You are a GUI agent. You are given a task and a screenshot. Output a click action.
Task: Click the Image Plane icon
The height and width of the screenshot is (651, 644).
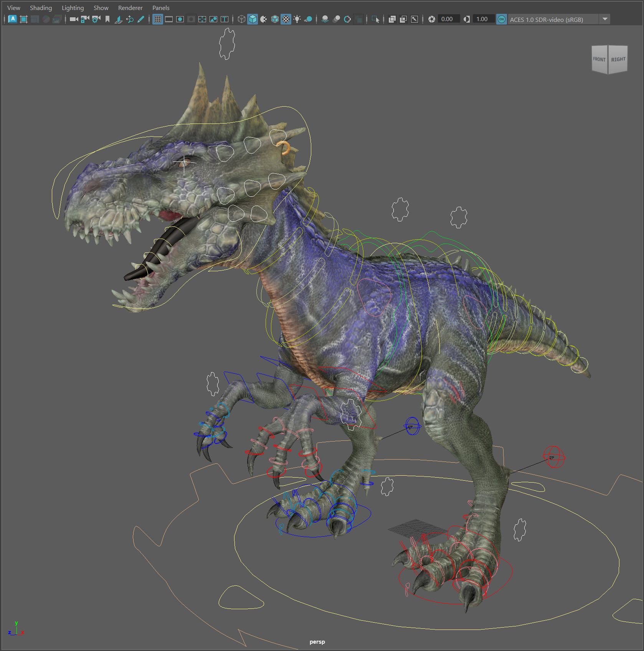click(x=119, y=19)
